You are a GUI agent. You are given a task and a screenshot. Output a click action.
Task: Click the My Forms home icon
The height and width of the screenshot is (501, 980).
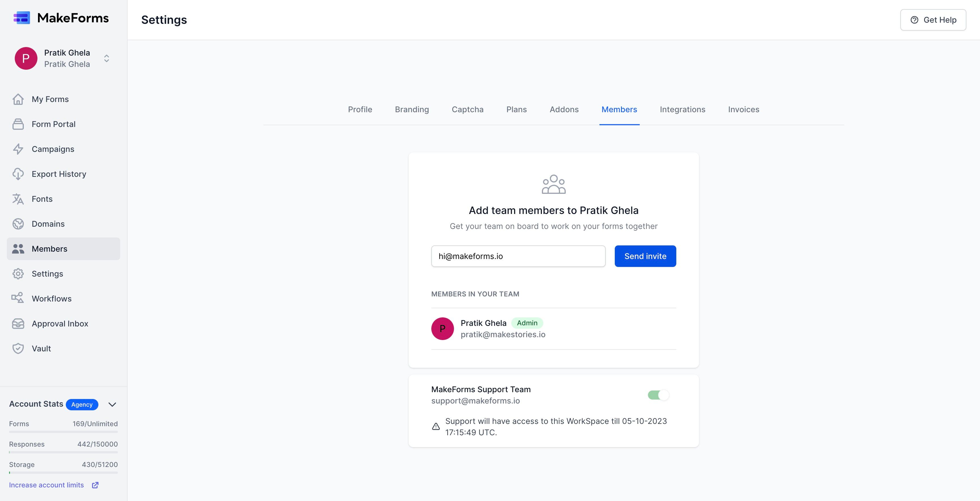[x=18, y=99]
